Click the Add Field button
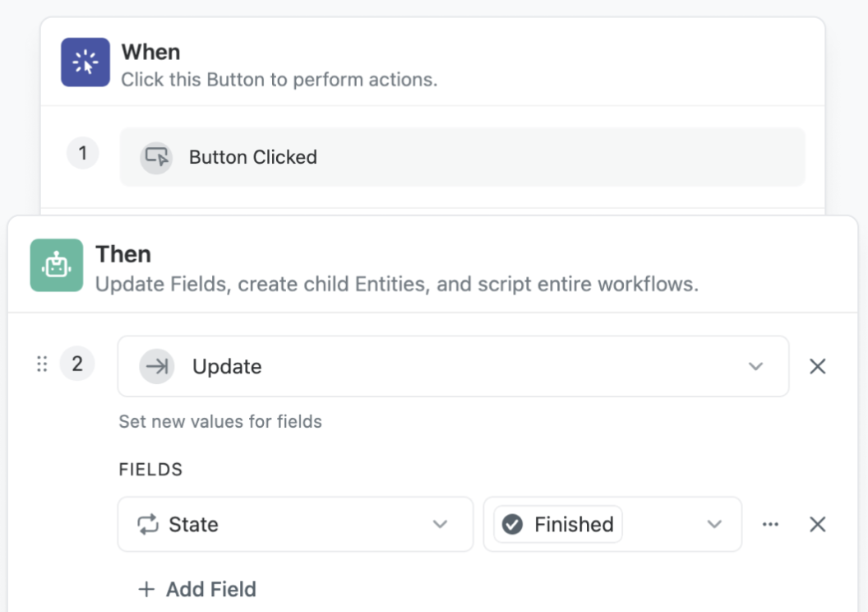This screenshot has height=612, width=868. [197, 589]
